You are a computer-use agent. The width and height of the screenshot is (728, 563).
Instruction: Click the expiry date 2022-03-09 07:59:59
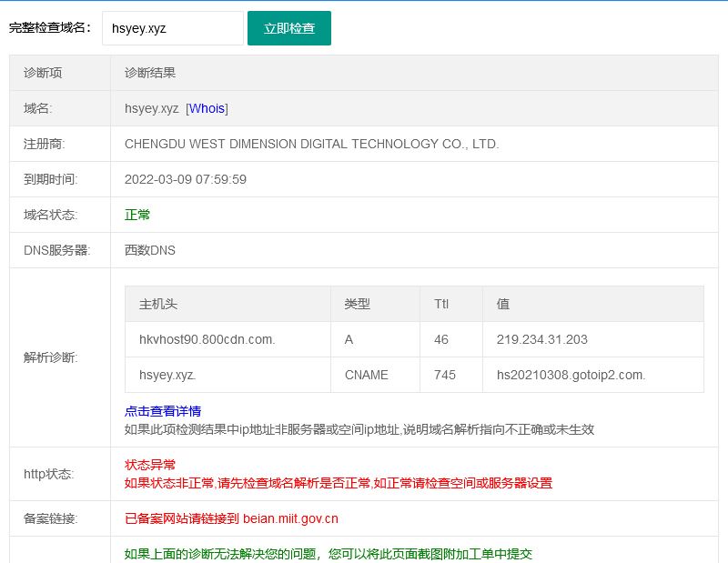186,179
